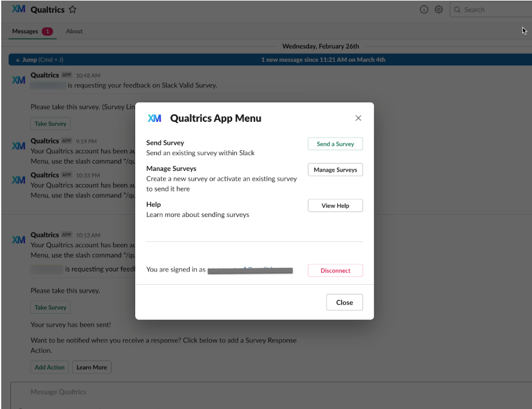Switch to the About tab

75,32
